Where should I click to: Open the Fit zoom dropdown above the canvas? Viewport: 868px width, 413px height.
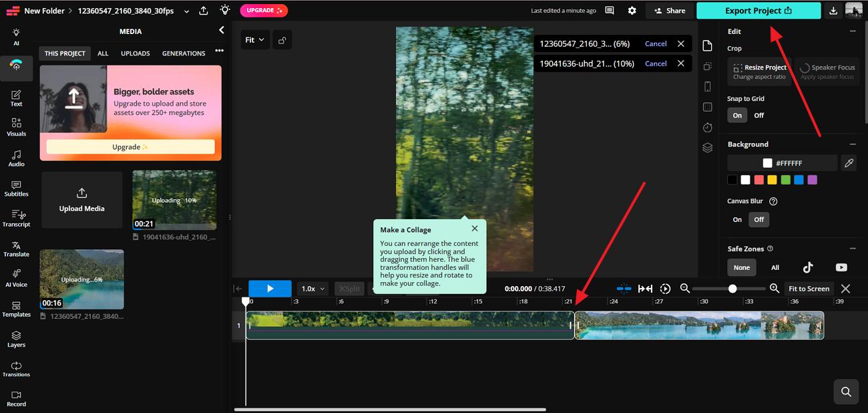pyautogui.click(x=254, y=39)
